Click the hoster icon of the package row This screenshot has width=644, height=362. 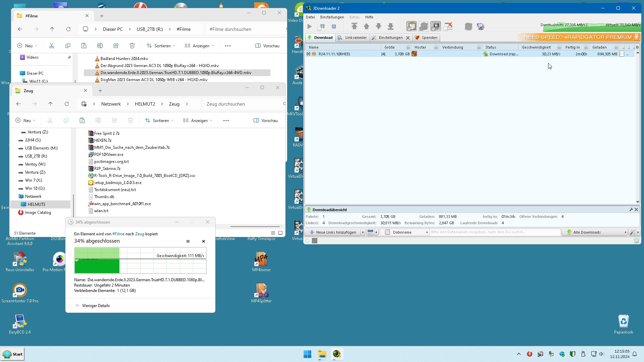coord(414,54)
